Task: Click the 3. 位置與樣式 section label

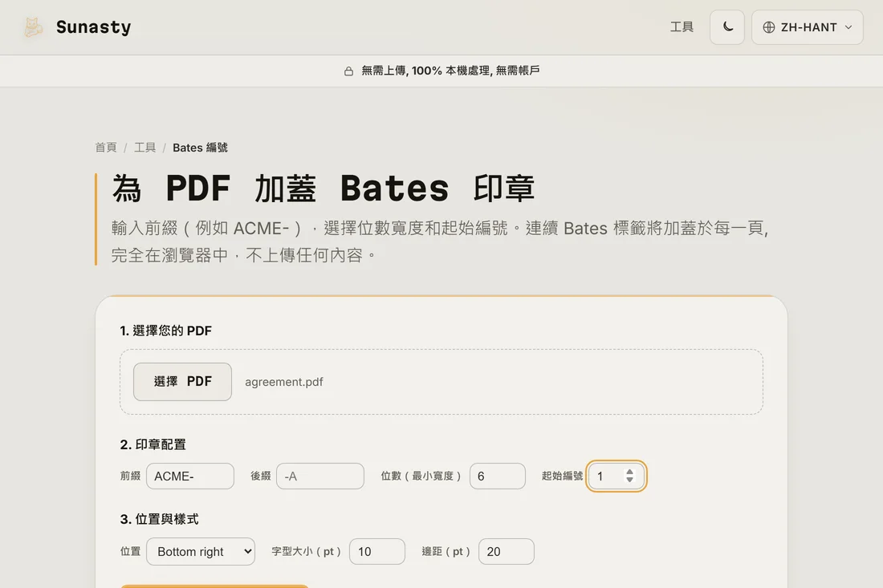Action: (160, 519)
